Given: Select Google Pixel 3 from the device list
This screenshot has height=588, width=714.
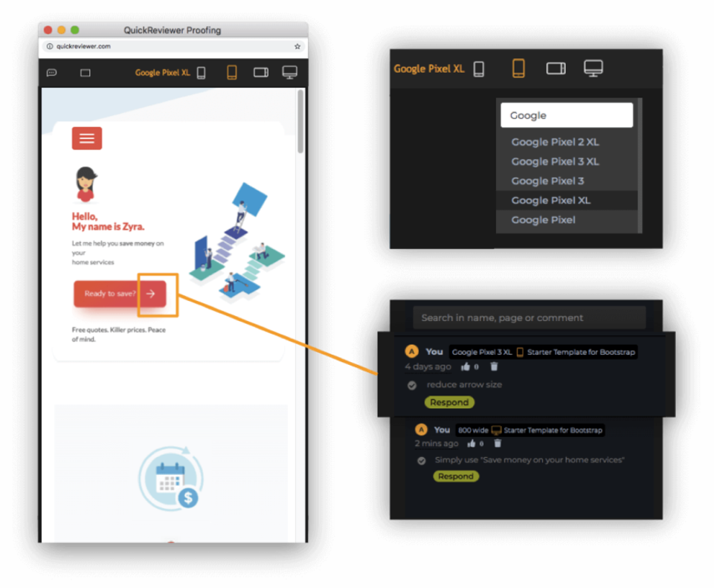Looking at the screenshot, I should point(547,181).
